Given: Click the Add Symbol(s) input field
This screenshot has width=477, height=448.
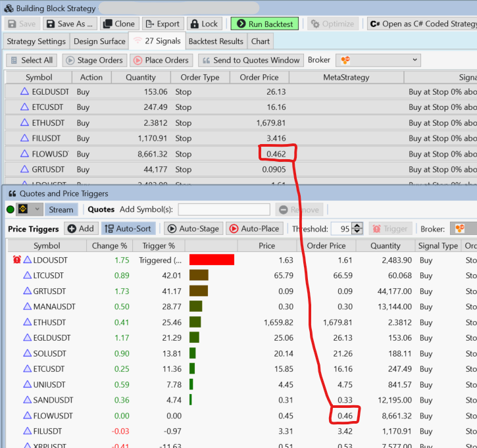Looking at the screenshot, I should [x=224, y=209].
